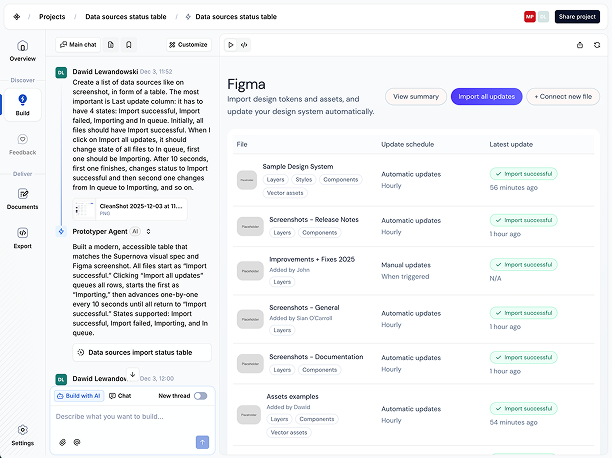The height and width of the screenshot is (458, 612).
Task: Click the document icon beside Main chat
Action: pos(111,45)
